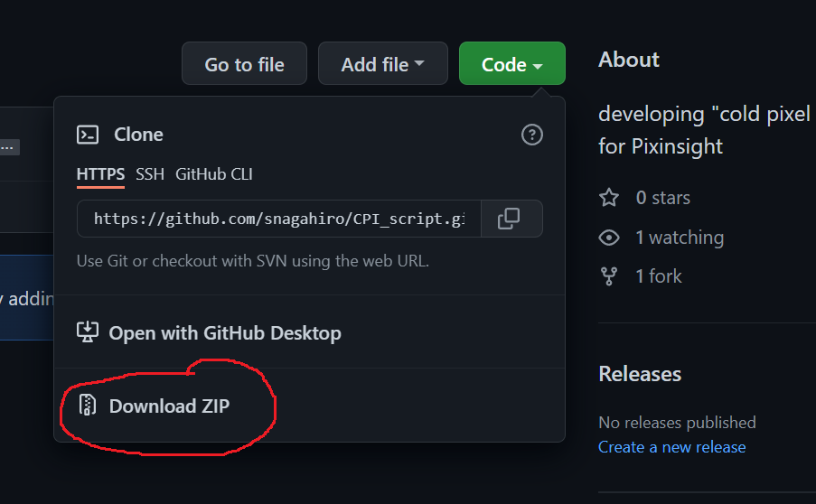Screen dimensions: 816x504
Task: Open the 0 stars link
Action: pyautogui.click(x=663, y=198)
